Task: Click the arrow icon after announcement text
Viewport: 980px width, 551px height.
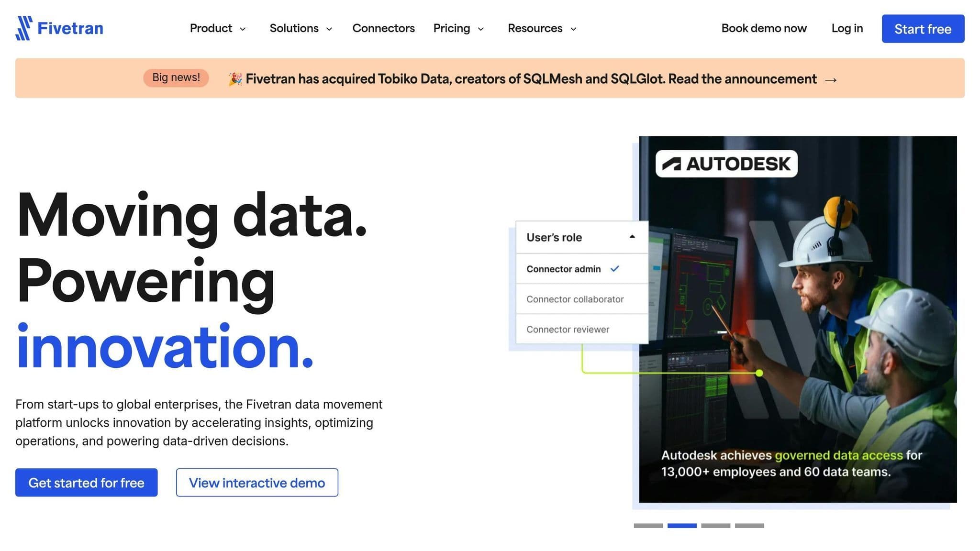Action: (831, 80)
